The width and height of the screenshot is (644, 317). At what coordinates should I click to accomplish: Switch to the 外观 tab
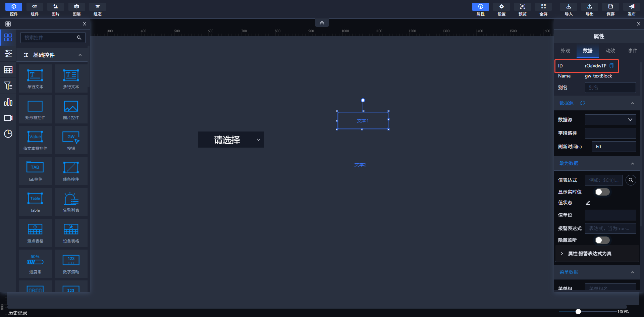(x=565, y=51)
